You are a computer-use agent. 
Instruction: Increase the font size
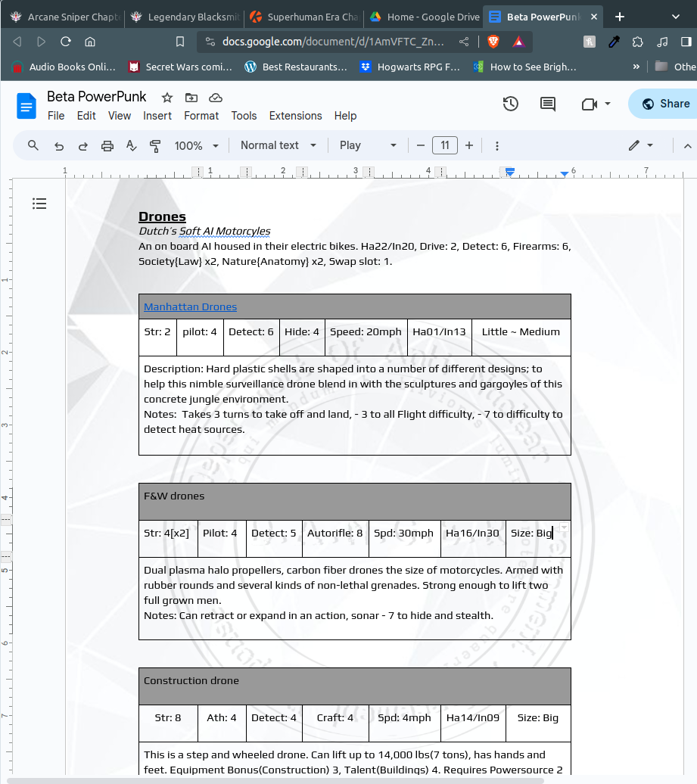coord(469,145)
